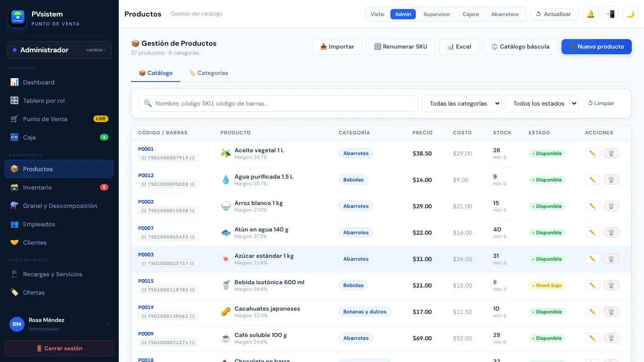Click cambiar to switch Administrador role
644x362 pixels.
tap(96, 50)
